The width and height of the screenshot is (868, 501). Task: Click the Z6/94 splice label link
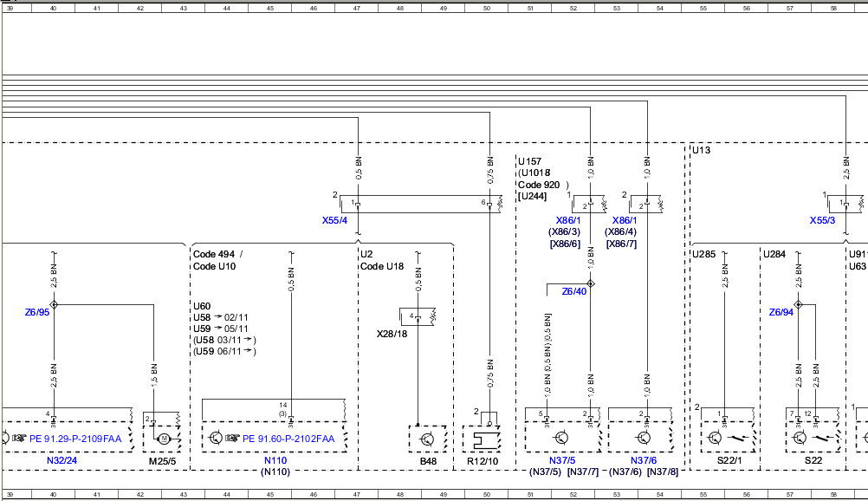click(781, 313)
